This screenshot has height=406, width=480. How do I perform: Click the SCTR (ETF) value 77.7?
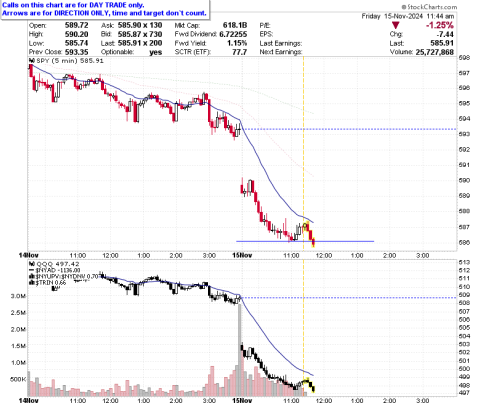[x=240, y=52]
